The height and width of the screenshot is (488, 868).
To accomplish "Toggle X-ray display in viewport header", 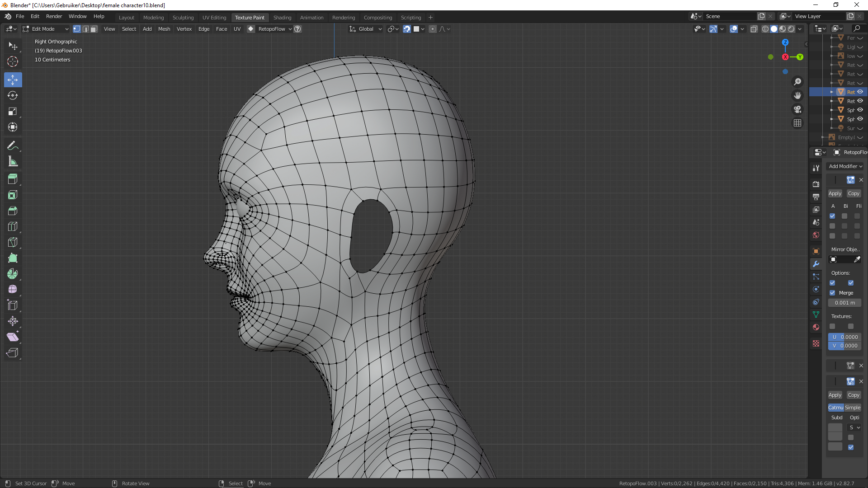I will [754, 29].
